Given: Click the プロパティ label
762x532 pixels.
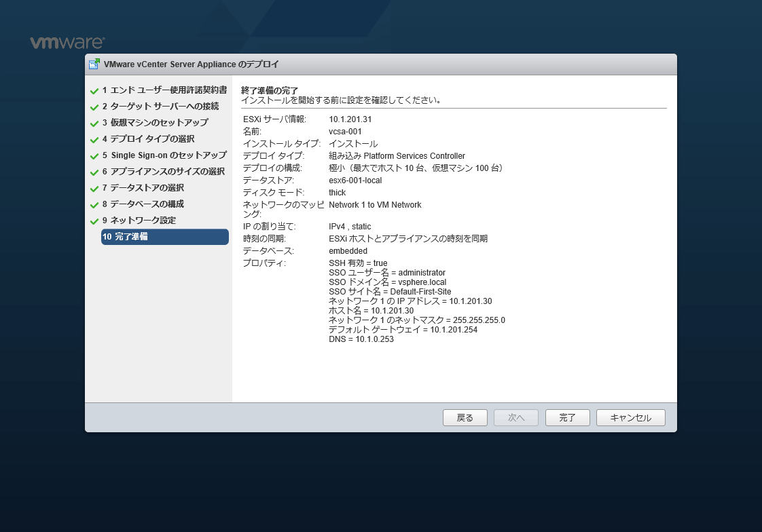Looking at the screenshot, I should (x=264, y=263).
